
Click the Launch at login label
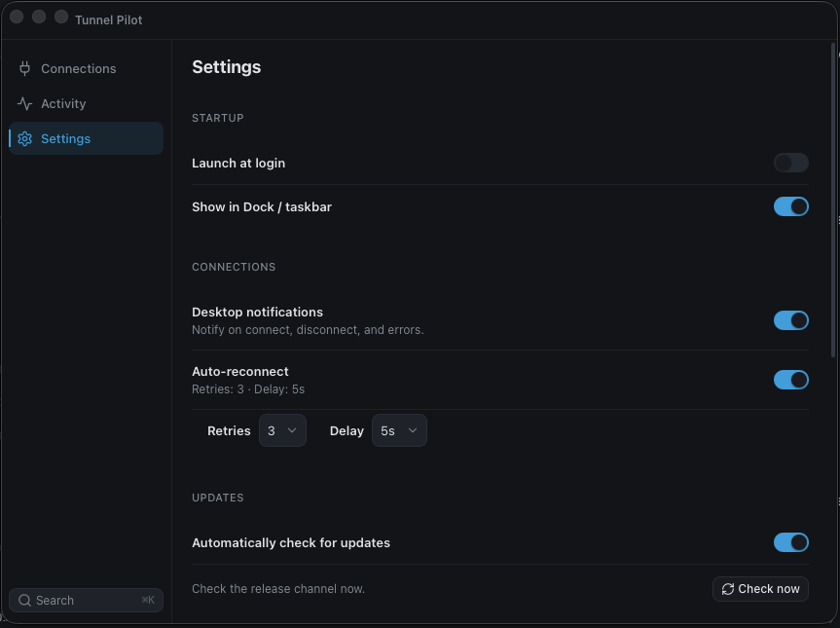238,163
